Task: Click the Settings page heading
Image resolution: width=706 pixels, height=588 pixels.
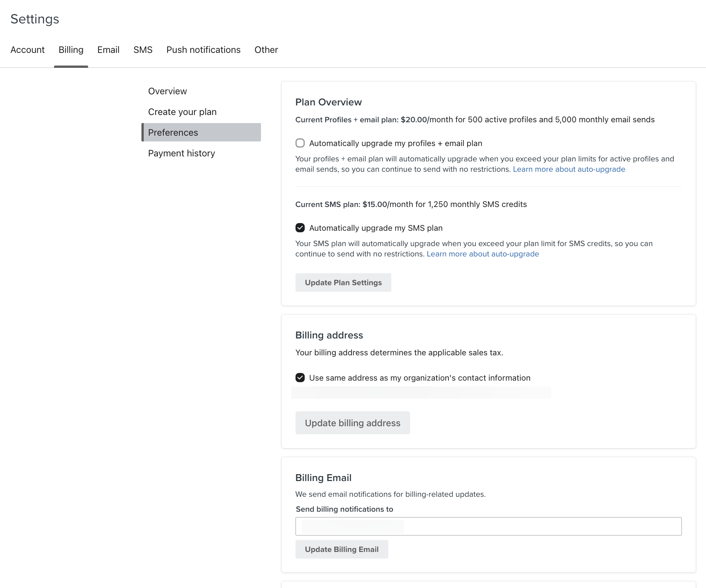Action: tap(35, 19)
